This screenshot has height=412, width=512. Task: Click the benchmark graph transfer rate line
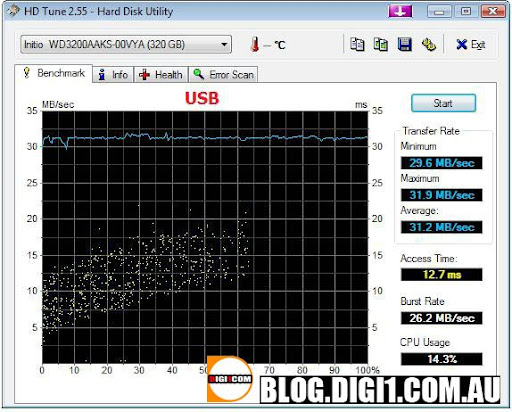(205, 138)
